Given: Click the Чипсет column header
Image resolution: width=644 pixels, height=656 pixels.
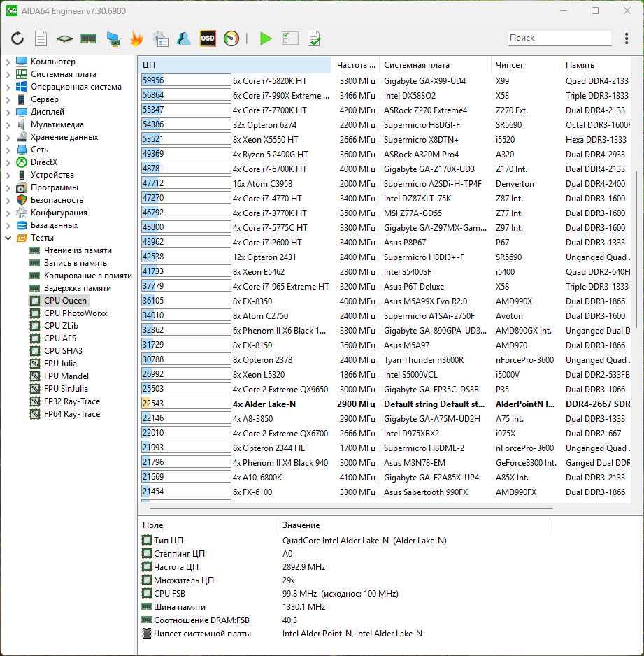Looking at the screenshot, I should [x=509, y=65].
